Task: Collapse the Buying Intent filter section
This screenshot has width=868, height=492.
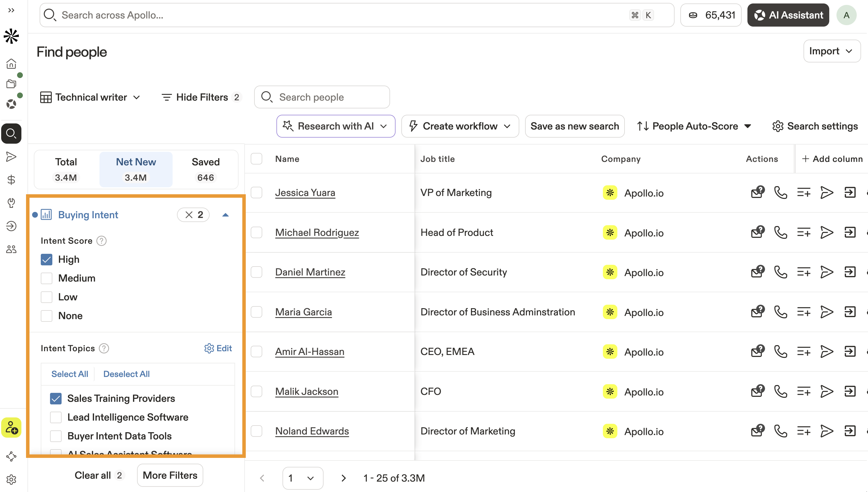Action: pyautogui.click(x=226, y=215)
